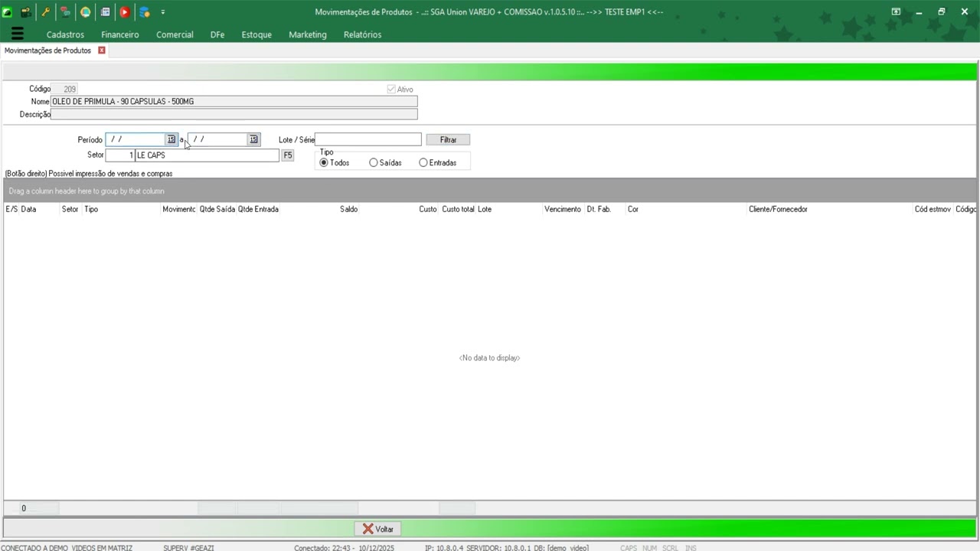Viewport: 980px width, 551px height.
Task: Open the Marketing menu
Action: click(308, 34)
